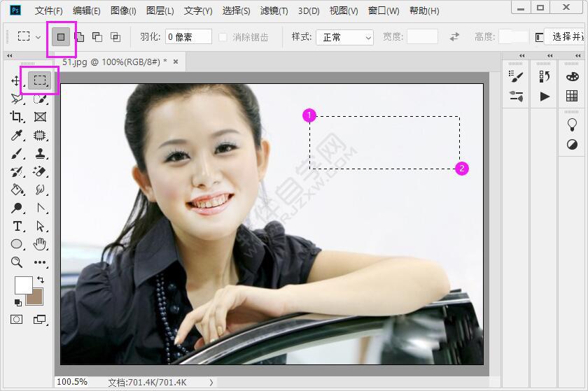Viewport: 588px width, 391px height.
Task: Select the Smudge tool
Action: coord(40,190)
